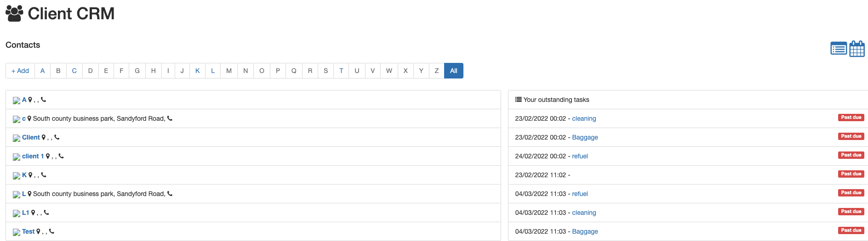Image resolution: width=868 pixels, height=241 pixels.
Task: Click the map pin icon for client 1
Action: [x=48, y=156]
